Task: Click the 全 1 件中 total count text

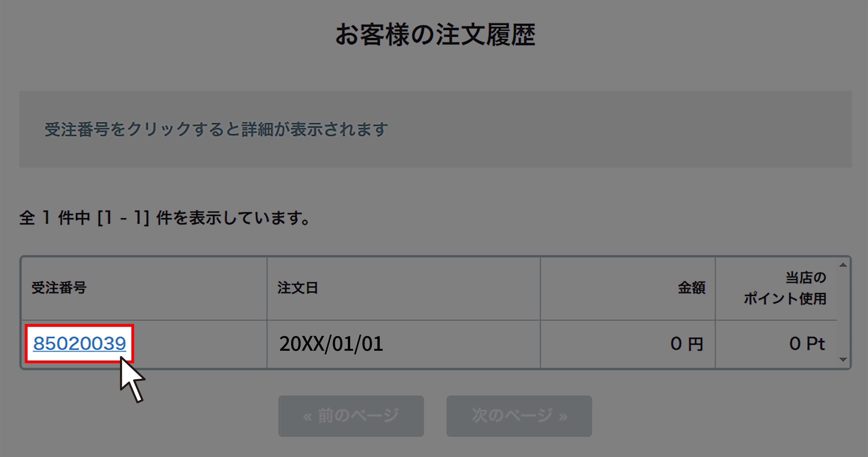Action: tap(55, 218)
